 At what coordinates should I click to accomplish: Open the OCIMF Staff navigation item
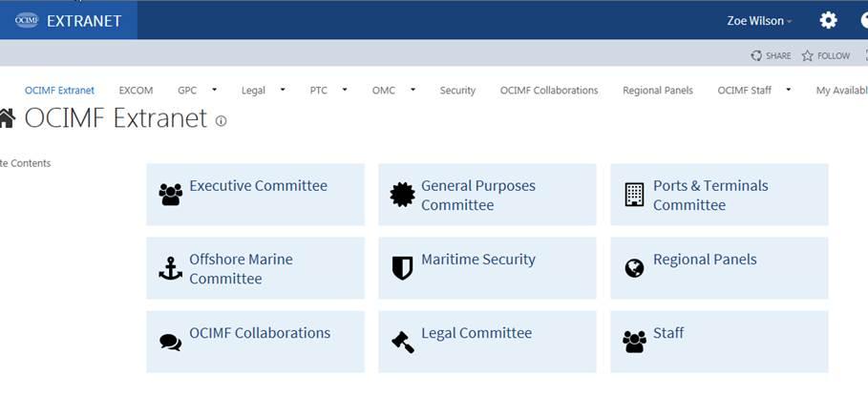(x=745, y=90)
